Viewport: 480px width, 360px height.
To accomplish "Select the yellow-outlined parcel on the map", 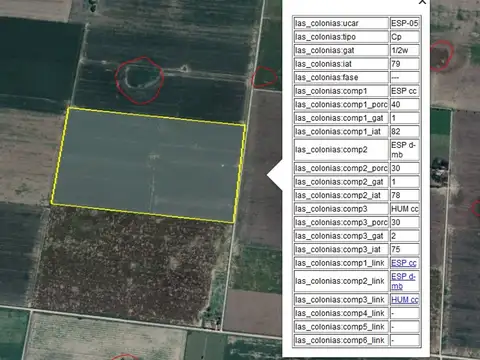I will click(x=148, y=165).
